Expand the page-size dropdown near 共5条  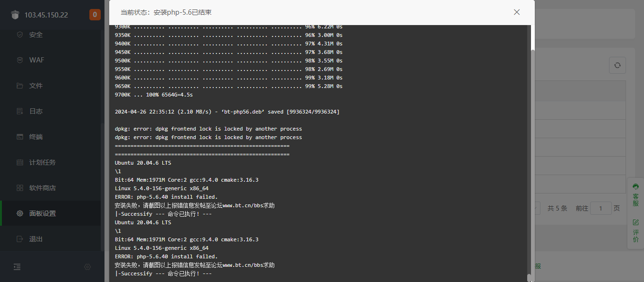pos(537,208)
